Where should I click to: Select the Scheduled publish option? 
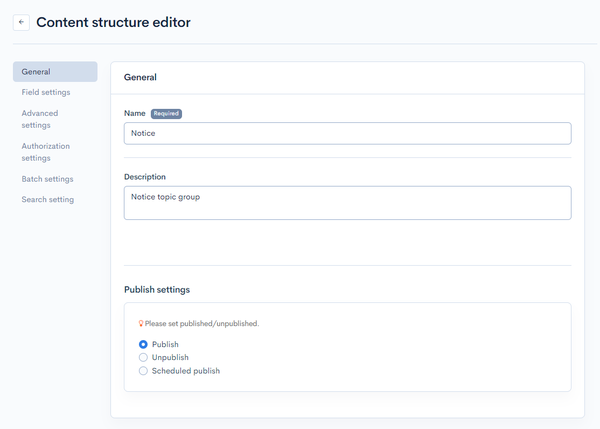143,371
